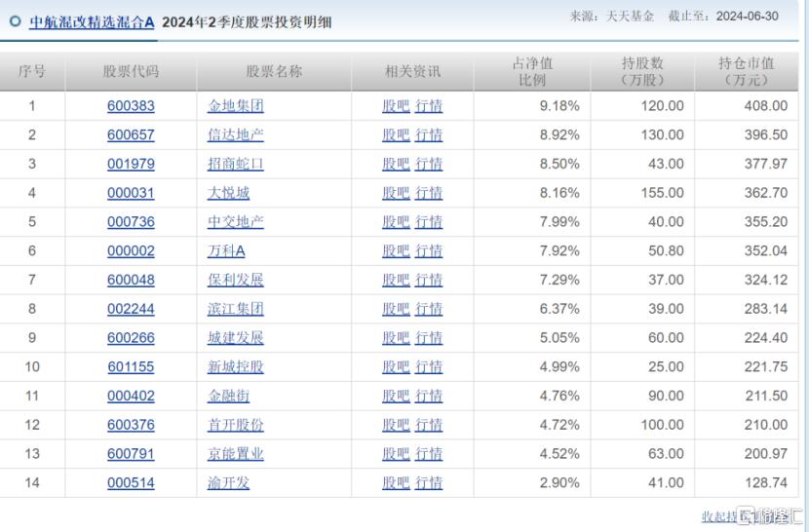Open stock code 001979
The height and width of the screenshot is (532, 809).
coord(131,164)
